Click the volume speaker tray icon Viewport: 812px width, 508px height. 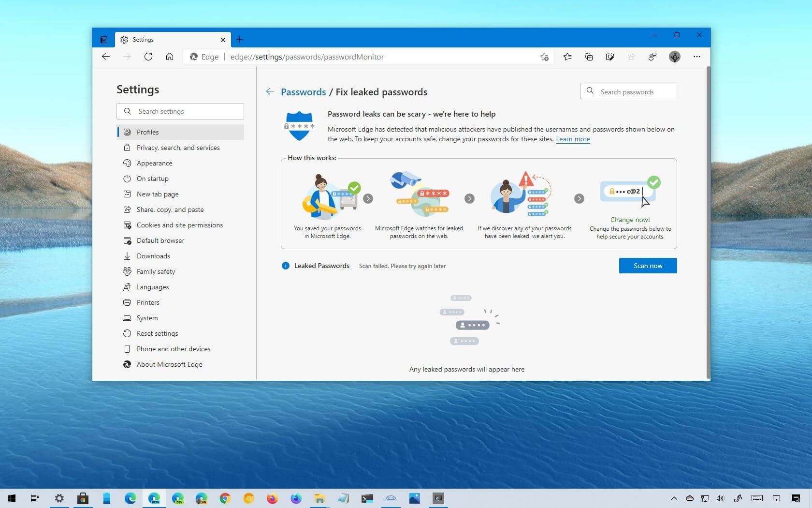[x=720, y=498]
